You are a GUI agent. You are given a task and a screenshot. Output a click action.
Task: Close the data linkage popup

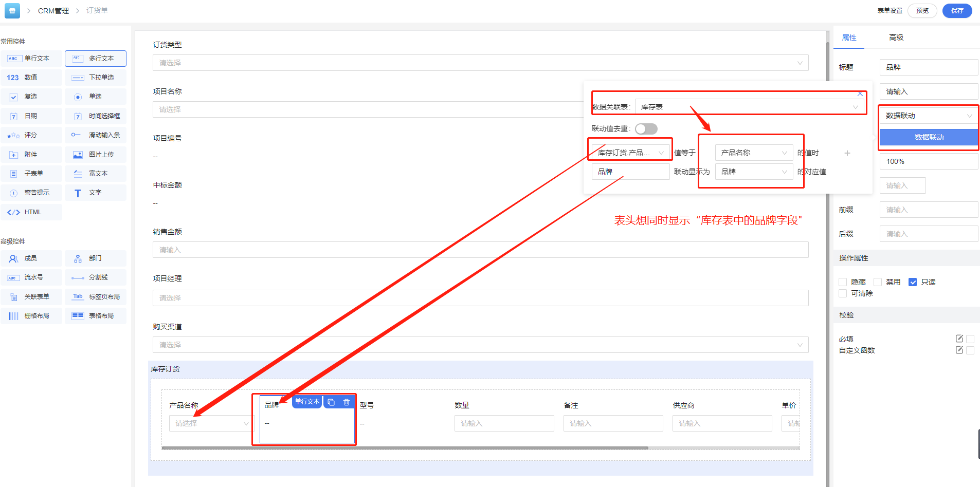(860, 94)
